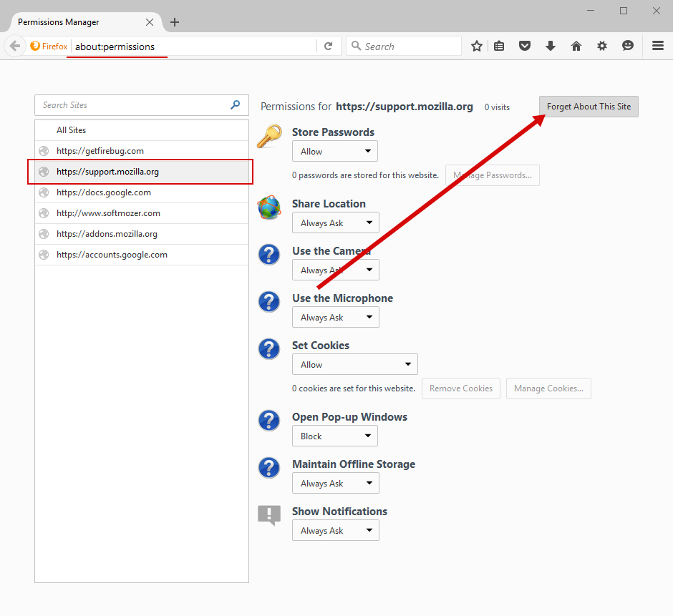
Task: Click the globe icon beside Share Location
Action: (269, 207)
